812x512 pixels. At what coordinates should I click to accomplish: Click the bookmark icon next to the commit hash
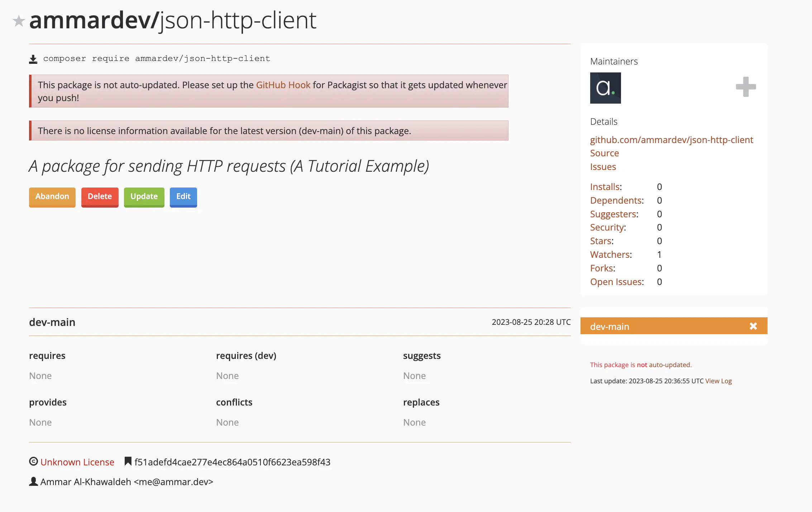pos(128,461)
